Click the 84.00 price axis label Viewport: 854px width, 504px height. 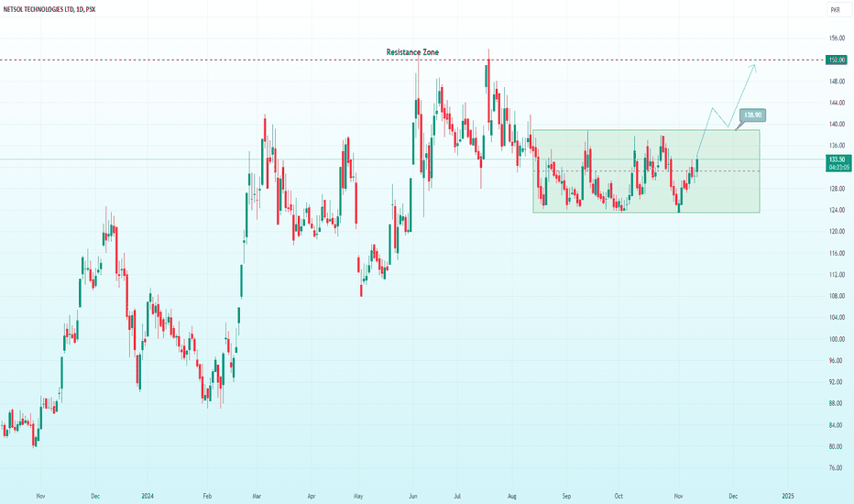point(836,425)
